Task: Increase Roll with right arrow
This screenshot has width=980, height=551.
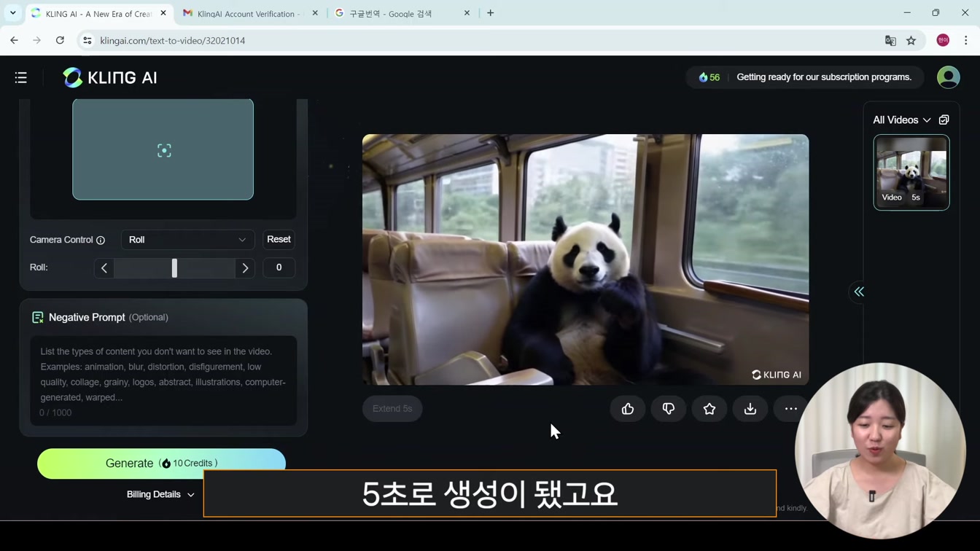Action: click(x=245, y=268)
